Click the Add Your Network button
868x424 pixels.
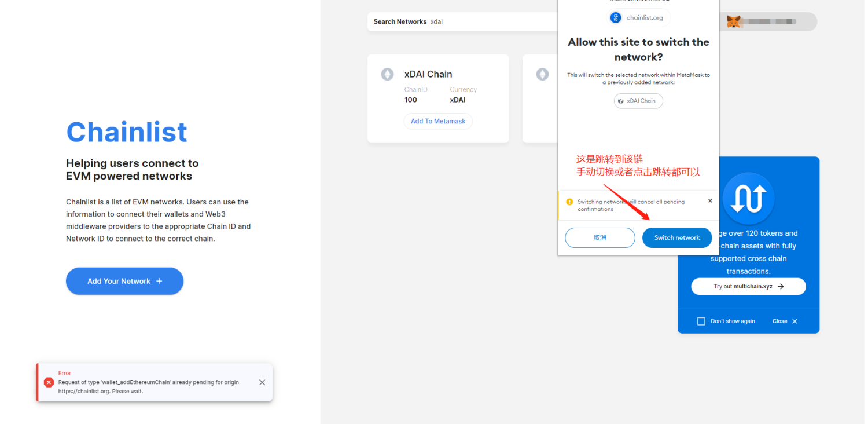pos(124,281)
